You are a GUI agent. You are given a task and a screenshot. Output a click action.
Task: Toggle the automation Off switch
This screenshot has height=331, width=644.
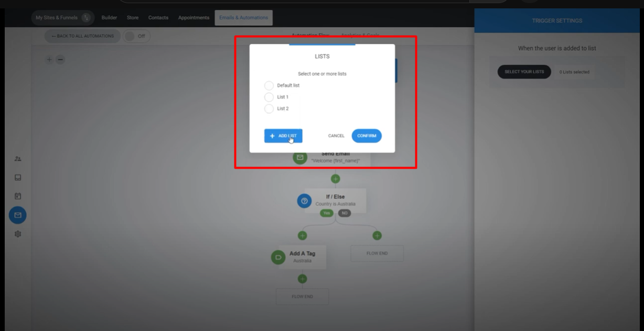coord(137,36)
